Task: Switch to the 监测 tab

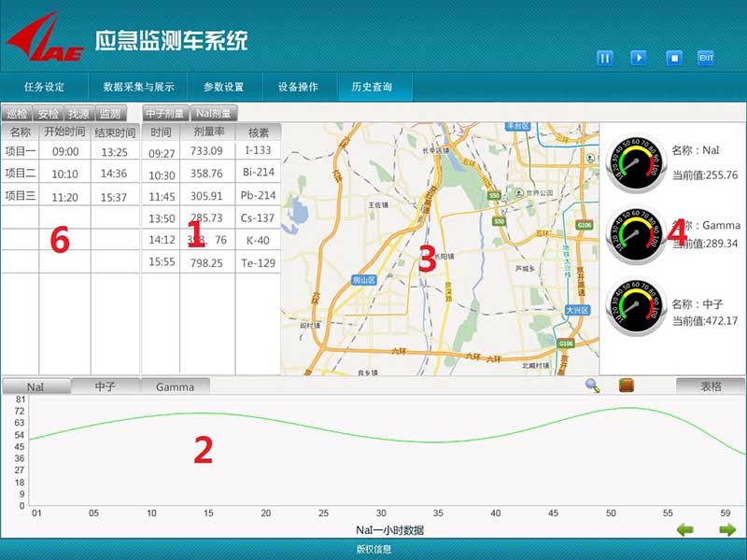Action: pyautogui.click(x=110, y=113)
